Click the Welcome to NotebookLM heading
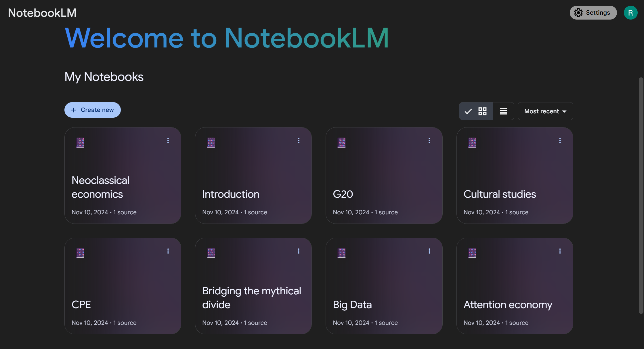Screen dimensions: 644x349 pos(227,38)
